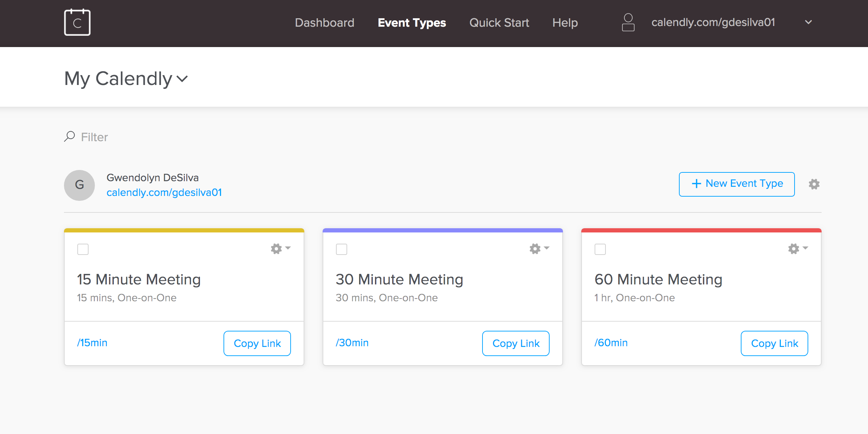The width and height of the screenshot is (868, 434).
Task: Click the user profile avatar icon
Action: 628,22
